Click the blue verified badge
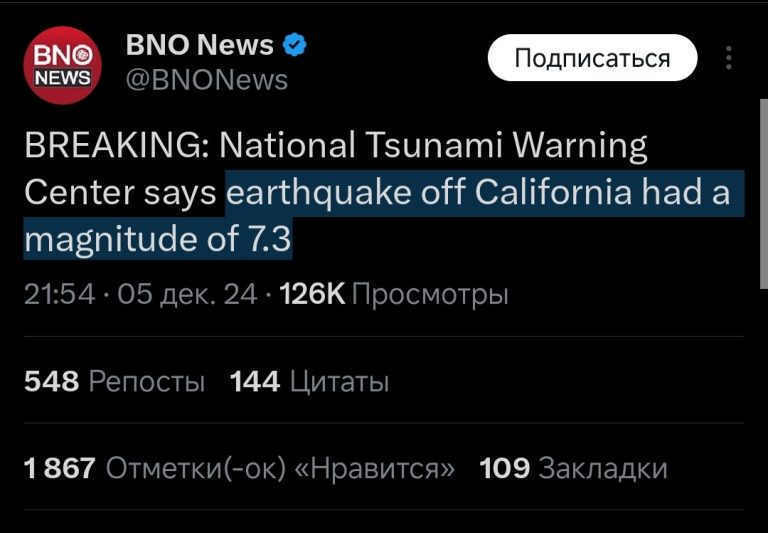 coord(294,45)
